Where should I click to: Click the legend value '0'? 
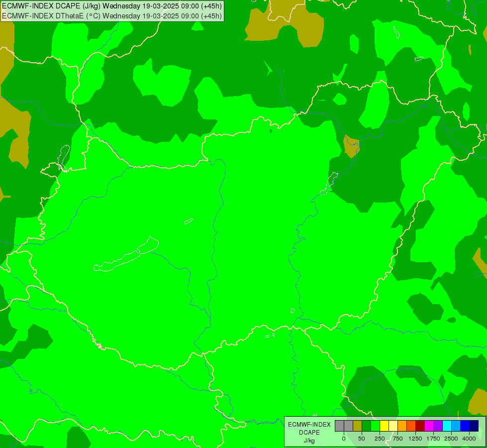[x=344, y=439]
